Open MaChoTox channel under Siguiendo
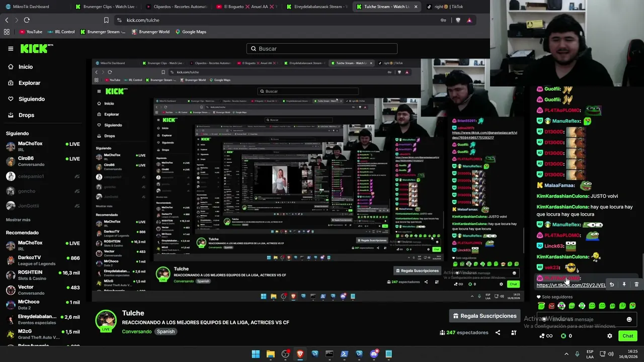 point(43,146)
